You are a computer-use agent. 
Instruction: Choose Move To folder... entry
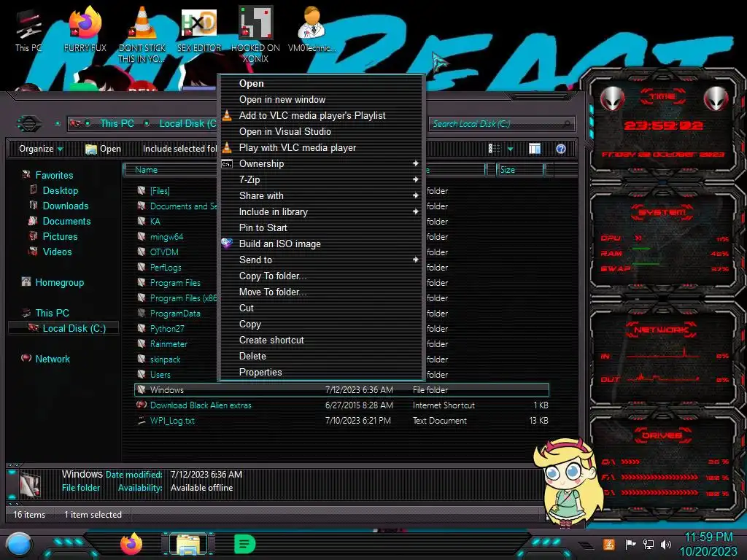tap(322, 292)
